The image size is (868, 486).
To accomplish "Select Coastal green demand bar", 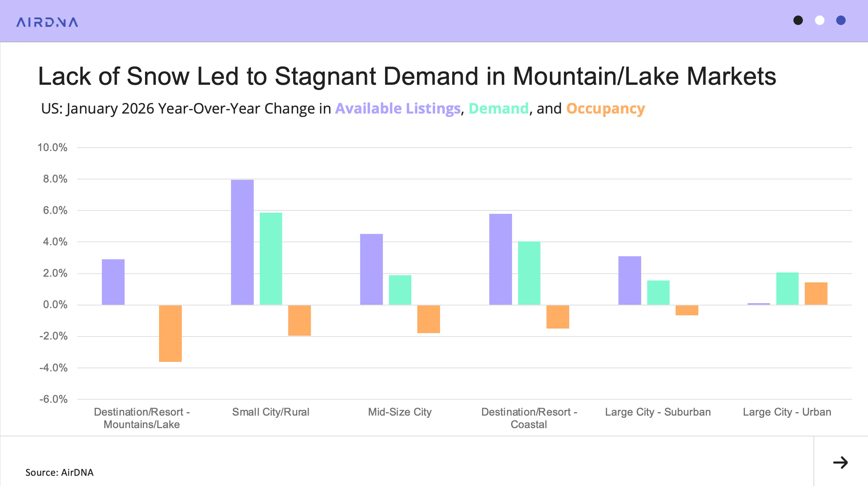I will pos(529,273).
